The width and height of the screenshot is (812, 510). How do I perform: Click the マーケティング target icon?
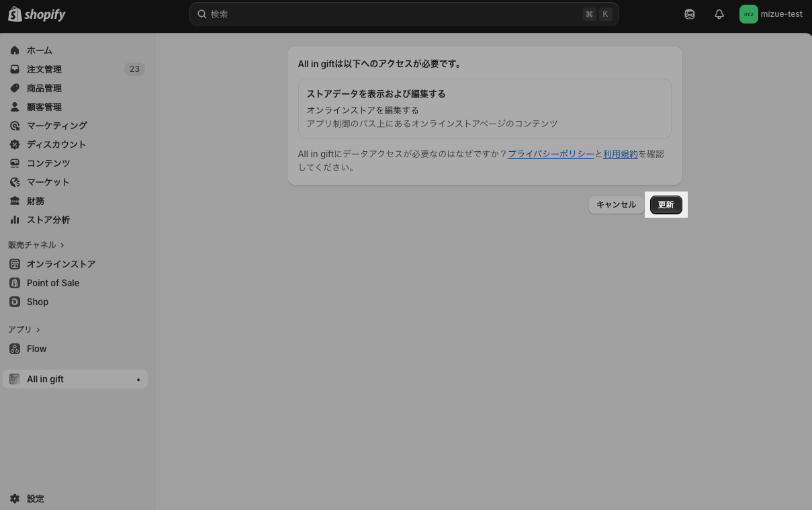pyautogui.click(x=15, y=126)
